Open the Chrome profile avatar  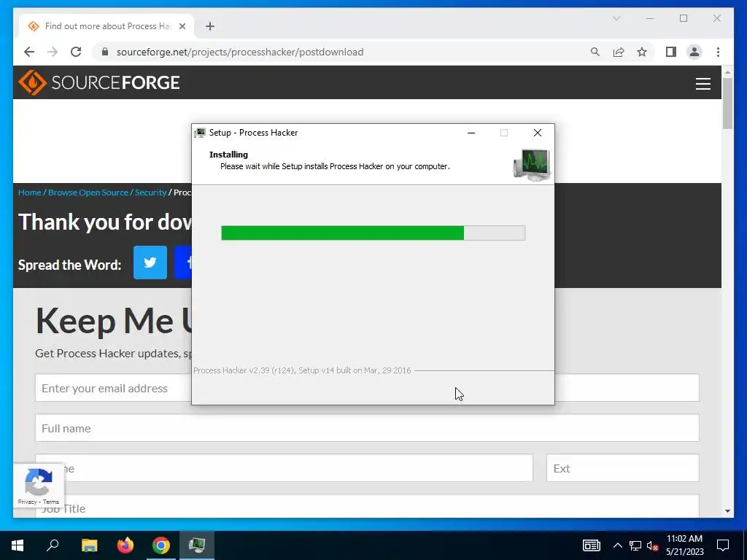[x=694, y=52]
